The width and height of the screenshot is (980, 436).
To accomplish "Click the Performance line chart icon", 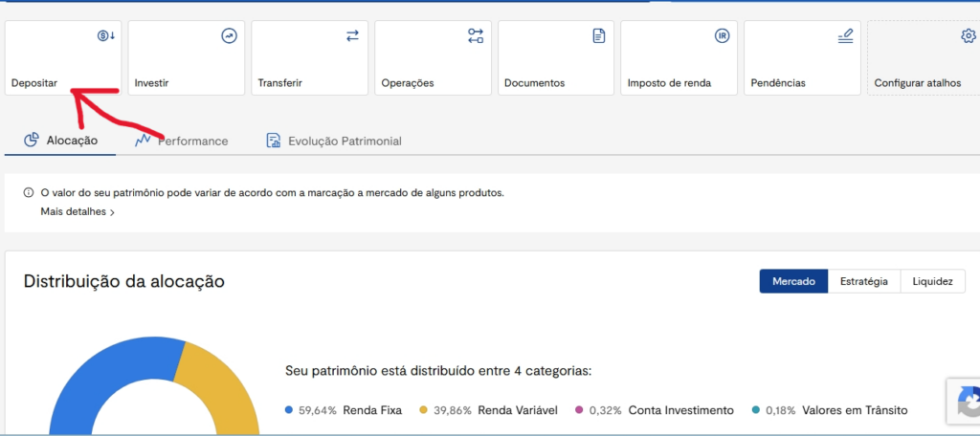I will tap(143, 140).
